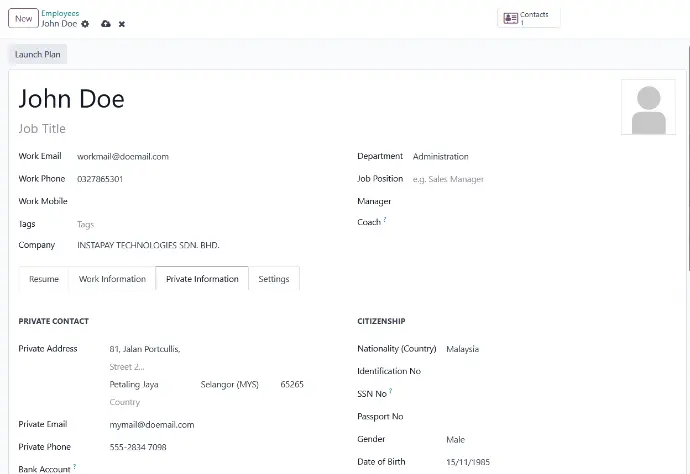Click the Bank Account help question mark
This screenshot has height=474, width=690.
tap(74, 467)
